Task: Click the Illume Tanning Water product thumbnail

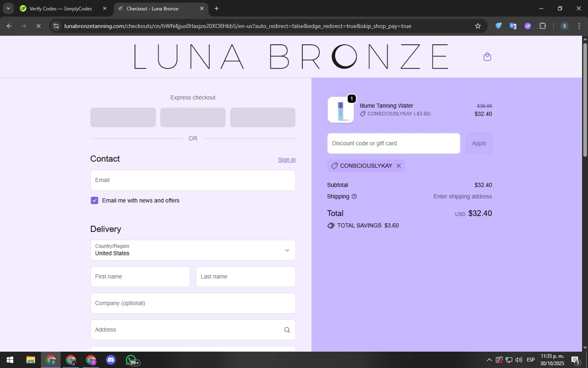Action: pos(341,110)
